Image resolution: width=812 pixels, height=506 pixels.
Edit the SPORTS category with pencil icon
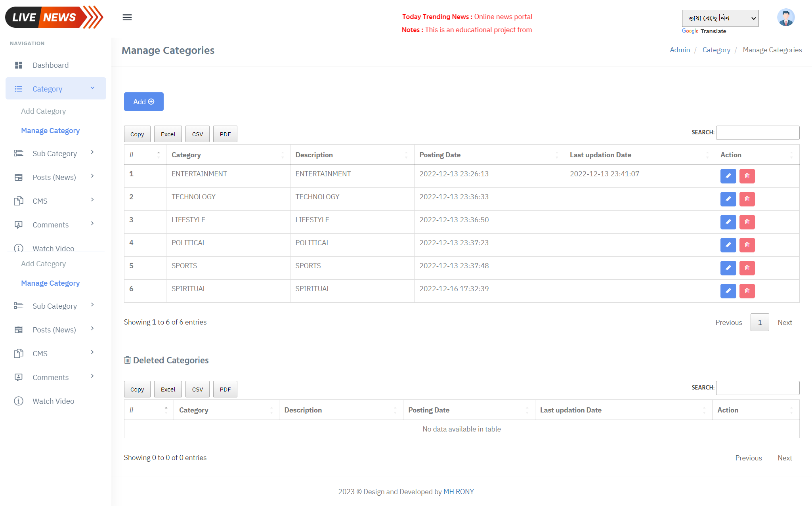[x=728, y=268]
